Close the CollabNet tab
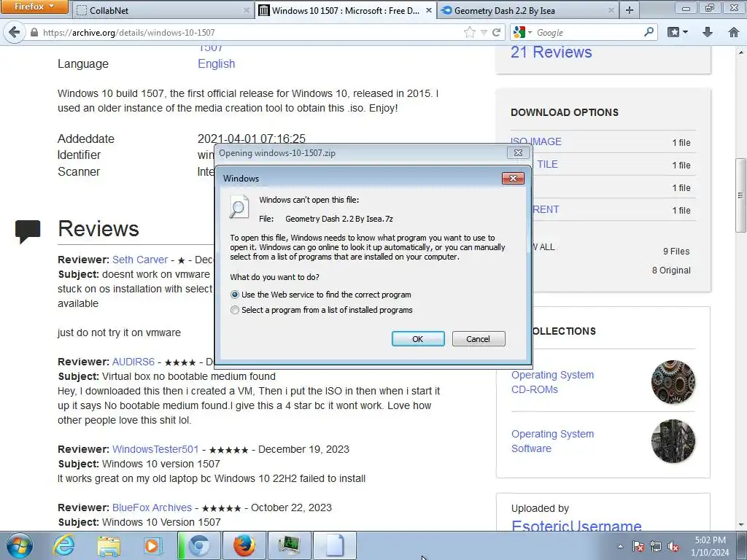This screenshot has width=747, height=560. pyautogui.click(x=247, y=10)
